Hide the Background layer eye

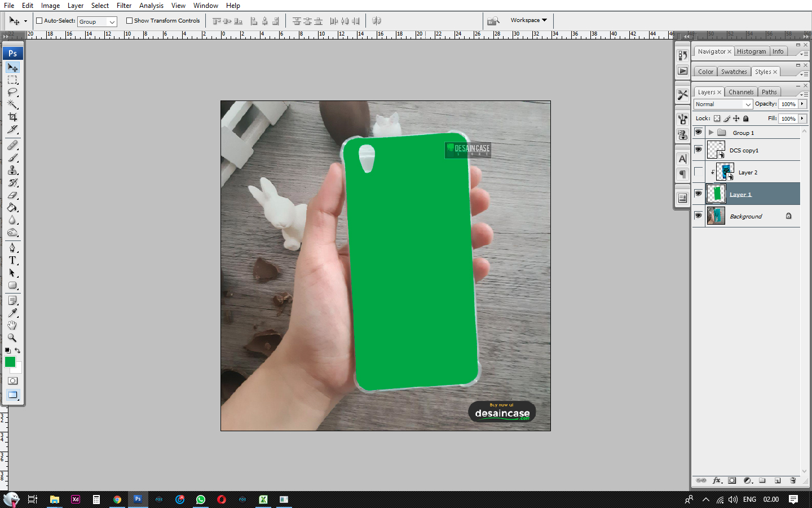pyautogui.click(x=698, y=216)
